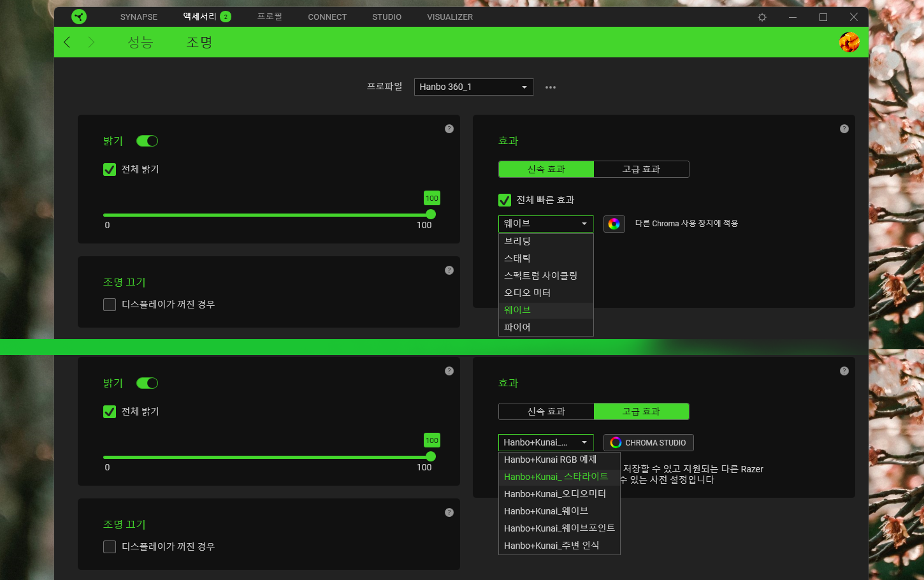924x580 pixels.
Task: Switch to 액세서리 top tab
Action: 200,17
